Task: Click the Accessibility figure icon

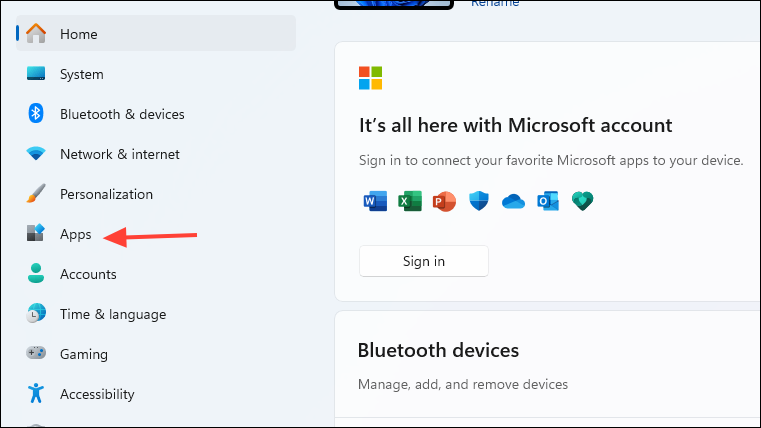Action: (36, 393)
